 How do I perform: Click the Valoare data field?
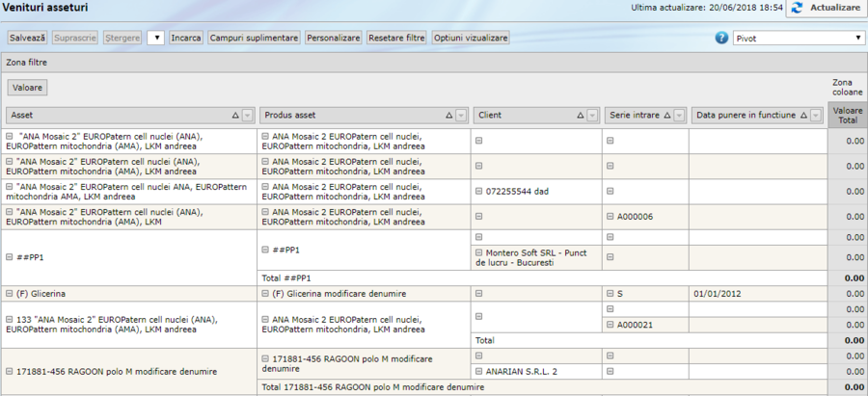(27, 87)
